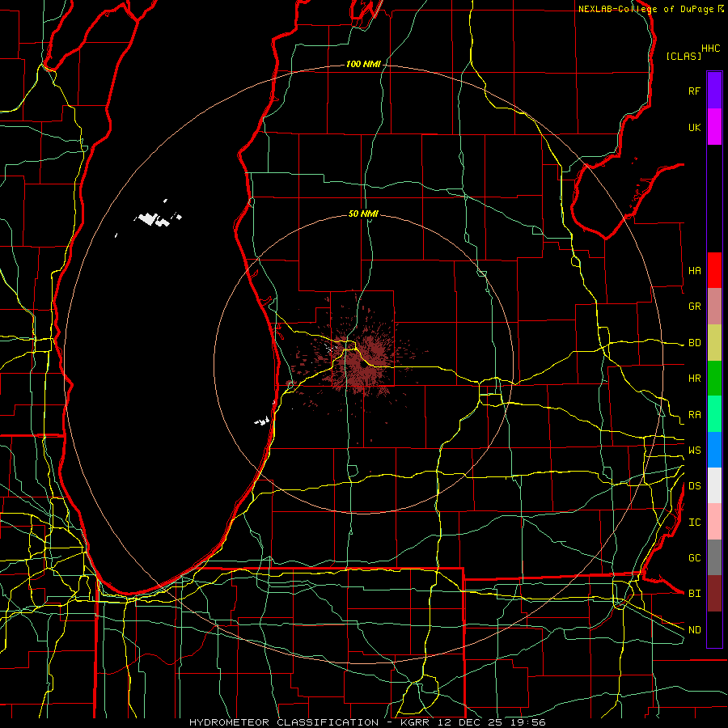728x728 pixels.
Task: Click the WS legend label
Action: [694, 451]
